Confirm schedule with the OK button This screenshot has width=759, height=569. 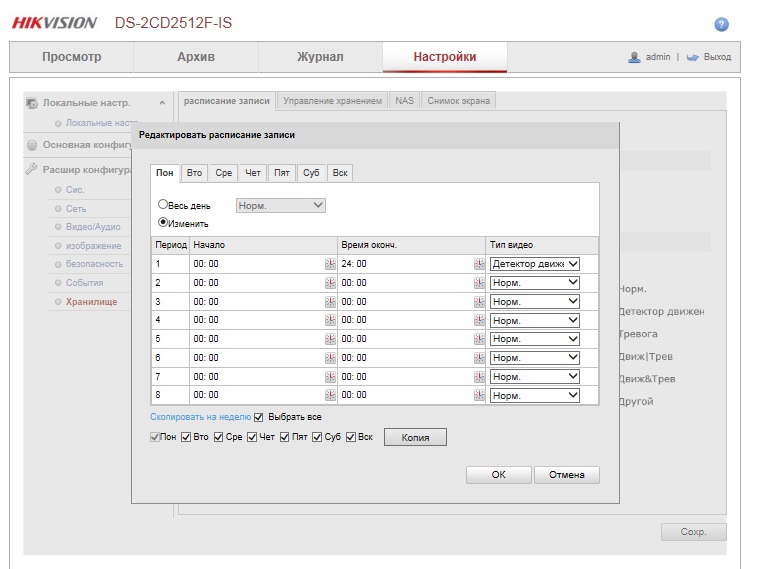pos(499,475)
